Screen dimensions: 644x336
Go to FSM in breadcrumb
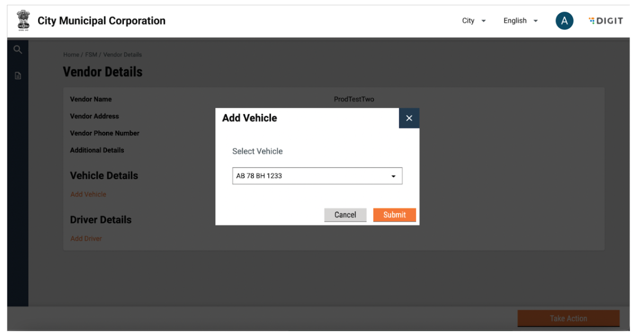(x=91, y=55)
